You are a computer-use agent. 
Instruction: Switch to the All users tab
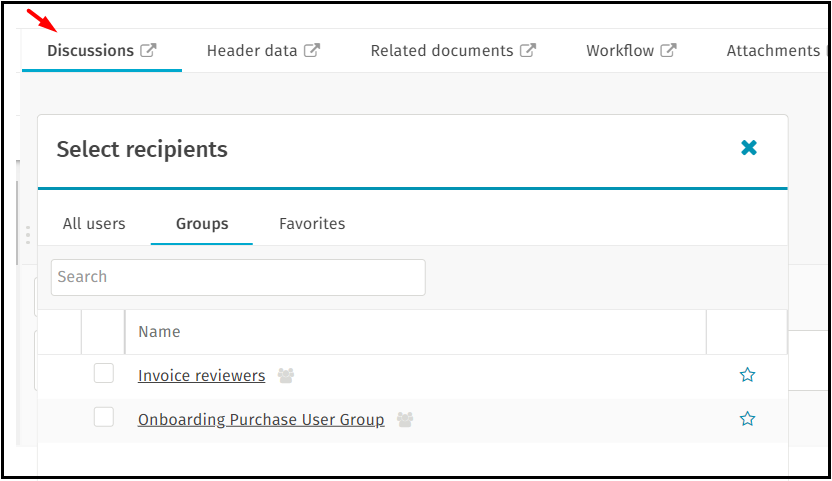pyautogui.click(x=94, y=224)
